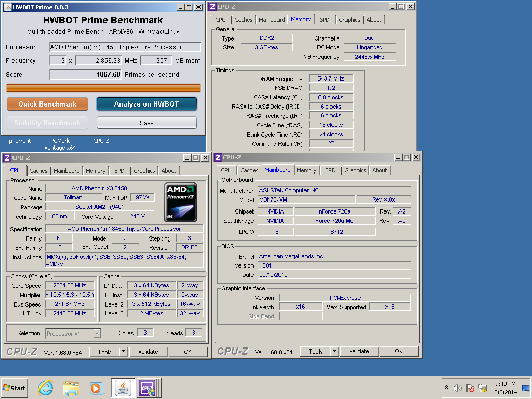Click the CPU-Z Memory window title icon
Image resolution: width=532 pixels, height=399 pixels.
(x=212, y=7)
